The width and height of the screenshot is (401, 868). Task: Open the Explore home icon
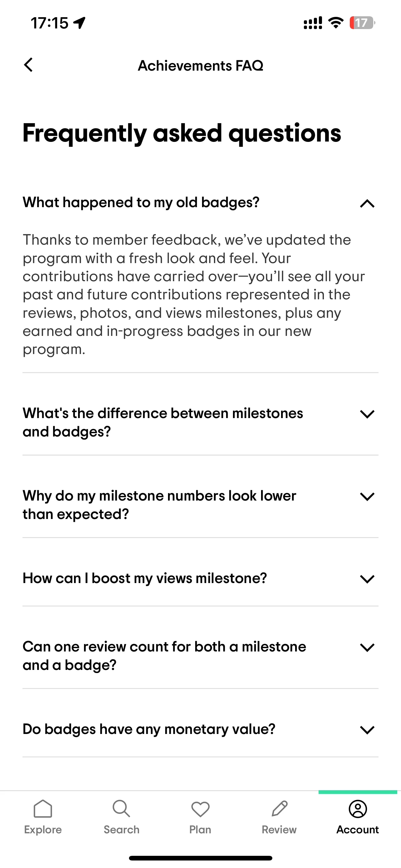click(43, 809)
